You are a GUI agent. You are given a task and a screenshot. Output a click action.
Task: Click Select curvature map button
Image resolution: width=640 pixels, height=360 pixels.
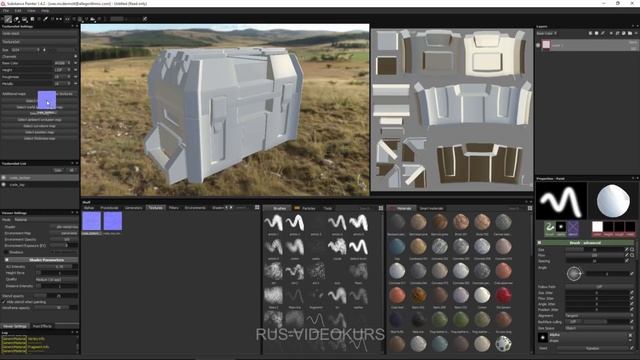pos(40,126)
